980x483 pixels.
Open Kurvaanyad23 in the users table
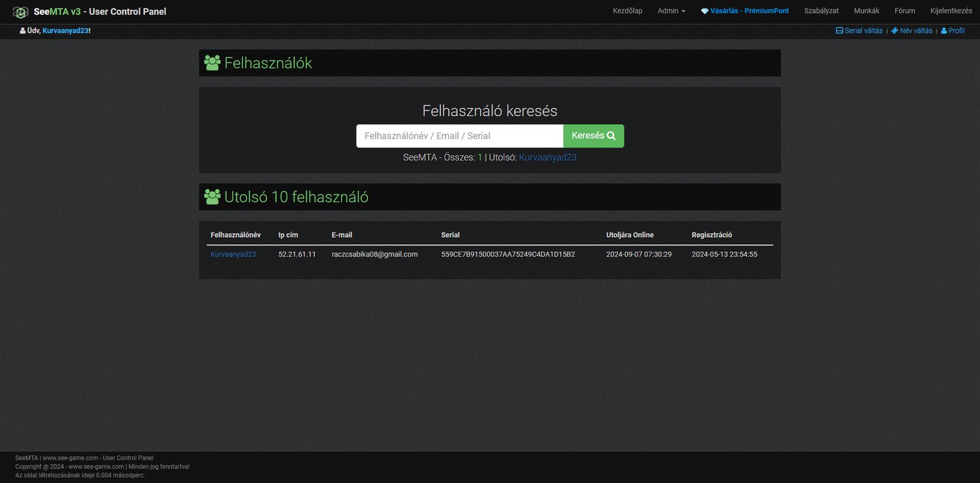click(x=233, y=255)
